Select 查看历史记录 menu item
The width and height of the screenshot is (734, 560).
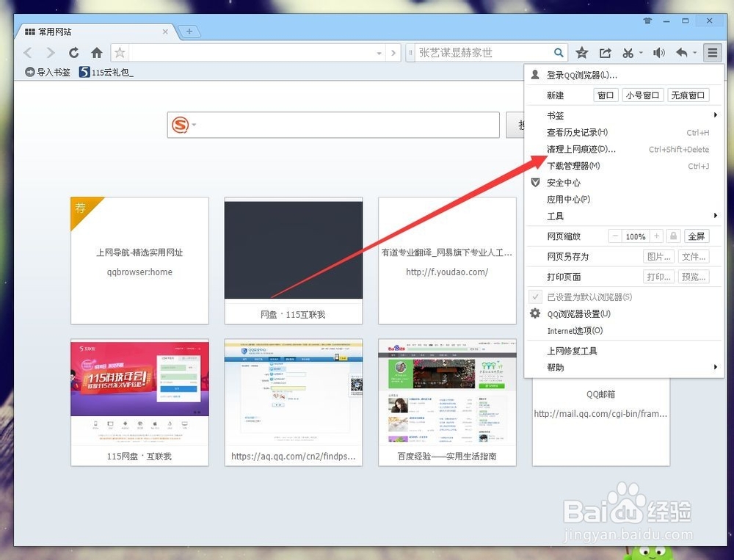coord(625,133)
